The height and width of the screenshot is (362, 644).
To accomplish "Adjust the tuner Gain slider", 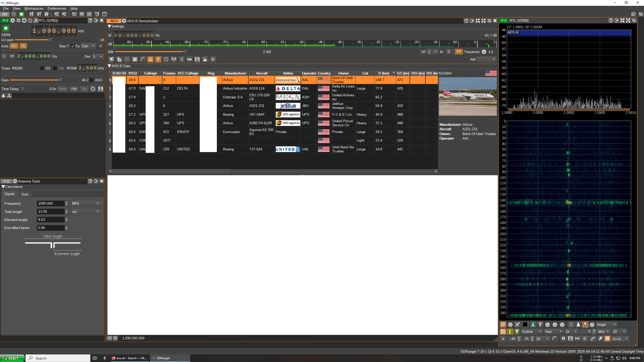I will [x=60, y=80].
